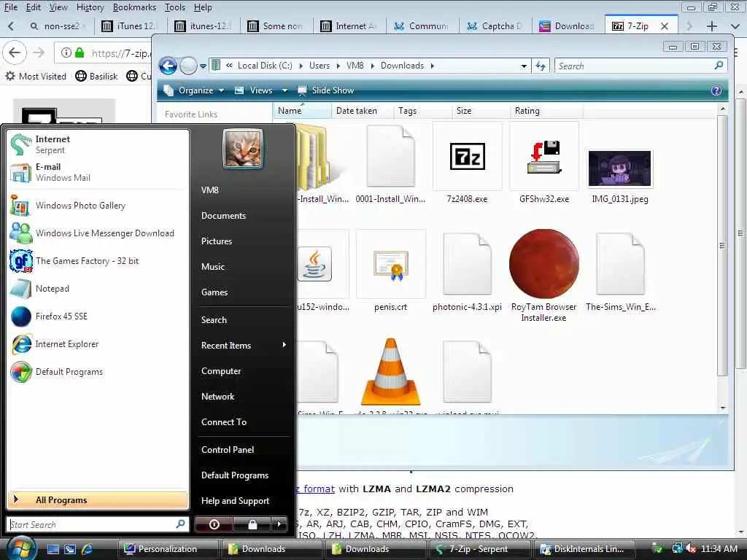Select GFShw32.exe installer file
This screenshot has width=747, height=560.
pos(543,163)
